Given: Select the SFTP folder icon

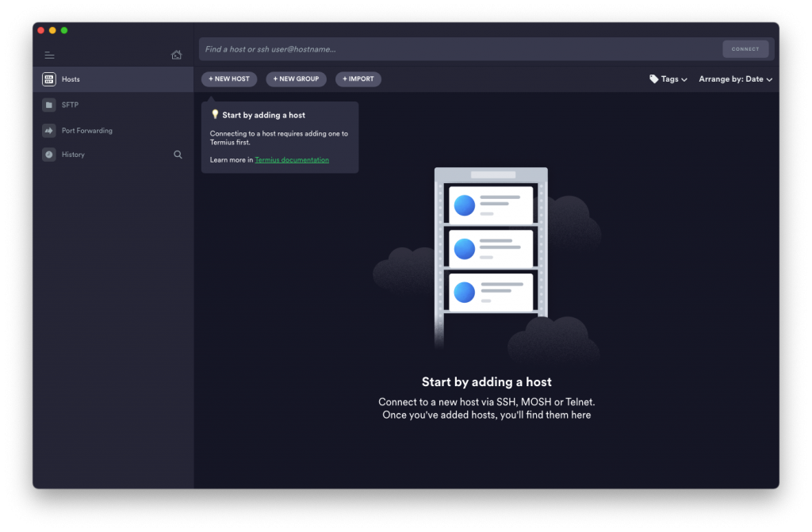Looking at the screenshot, I should (48, 105).
